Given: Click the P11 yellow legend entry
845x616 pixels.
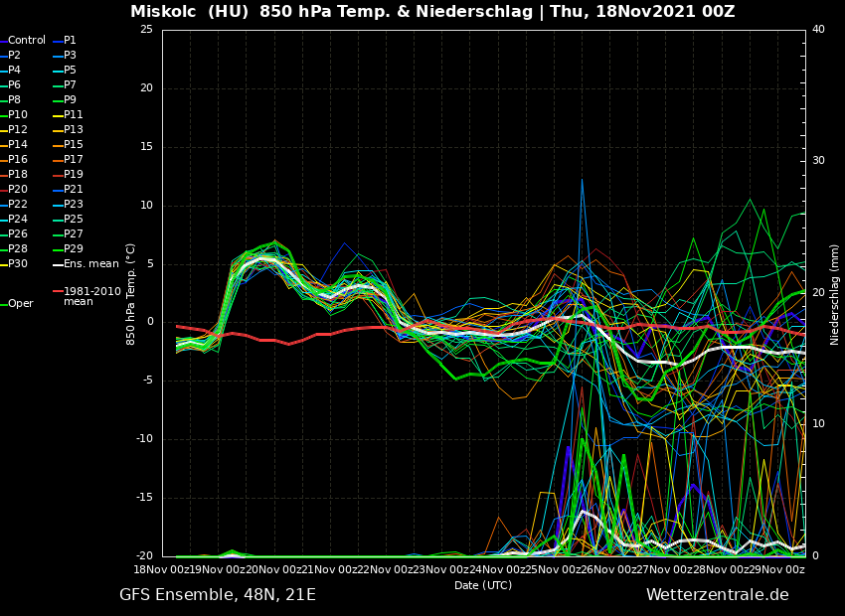Looking at the screenshot, I should point(73,115).
